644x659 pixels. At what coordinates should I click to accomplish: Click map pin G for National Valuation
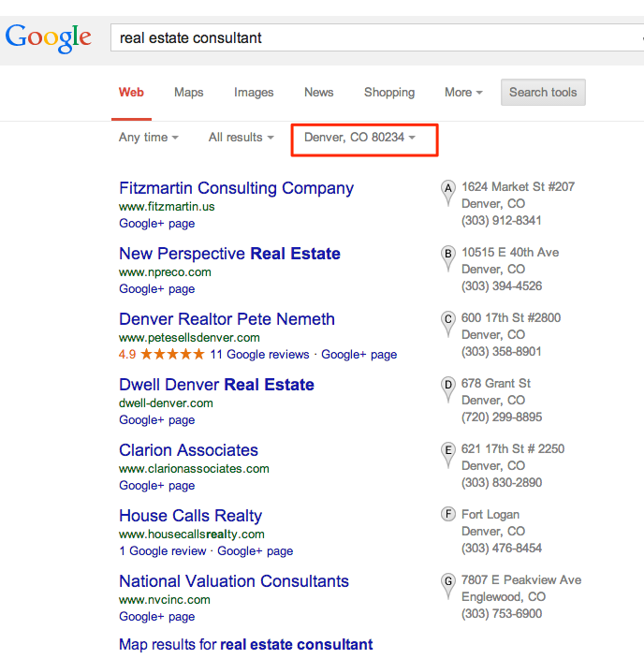pos(448,586)
